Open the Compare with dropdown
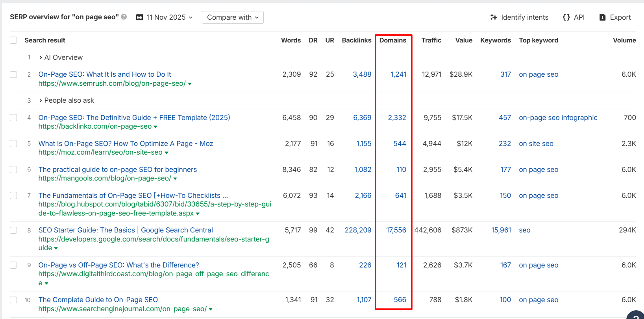The image size is (644, 319). click(x=233, y=17)
